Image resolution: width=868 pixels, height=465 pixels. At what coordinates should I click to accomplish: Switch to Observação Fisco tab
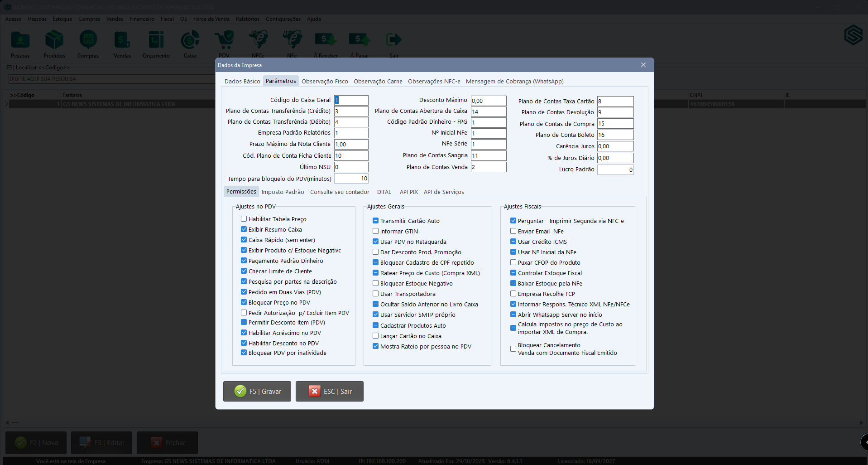(325, 82)
